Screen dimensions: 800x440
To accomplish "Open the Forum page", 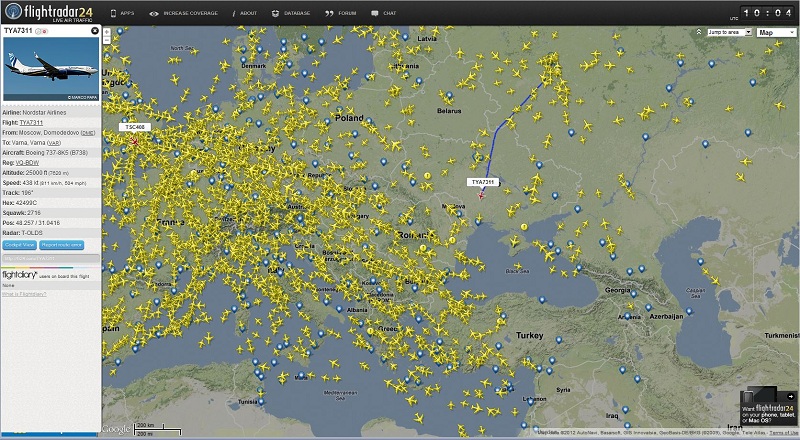I will pos(343,13).
